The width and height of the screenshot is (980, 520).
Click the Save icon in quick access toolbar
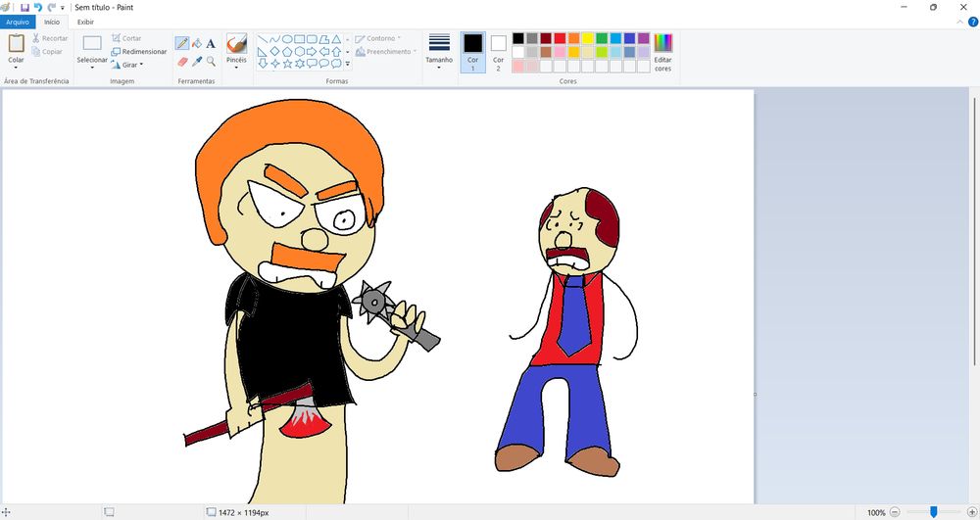pyautogui.click(x=25, y=8)
